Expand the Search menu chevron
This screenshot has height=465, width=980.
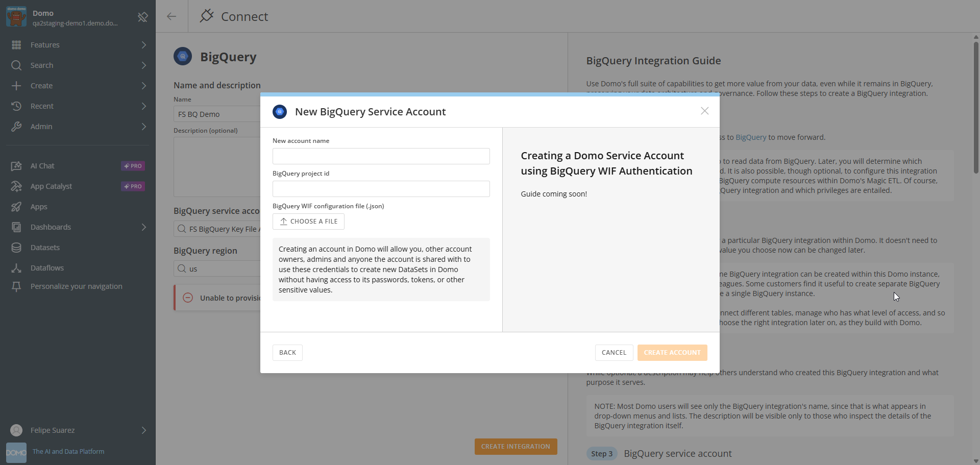144,65
